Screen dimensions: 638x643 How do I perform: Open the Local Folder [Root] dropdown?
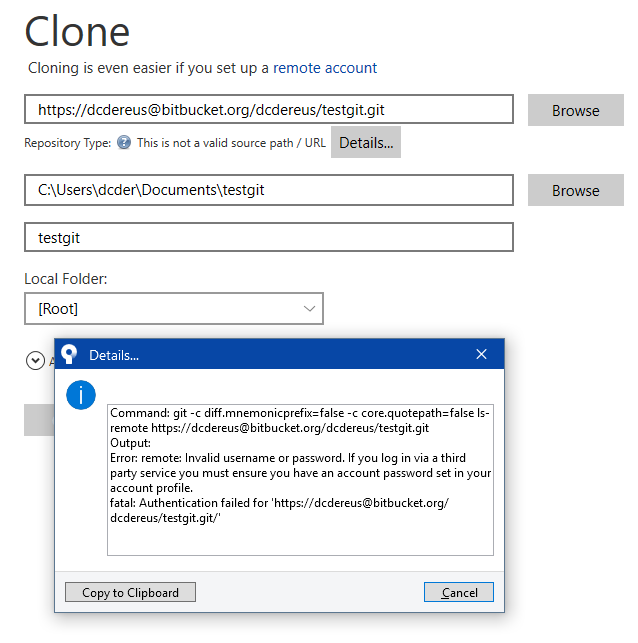click(174, 308)
